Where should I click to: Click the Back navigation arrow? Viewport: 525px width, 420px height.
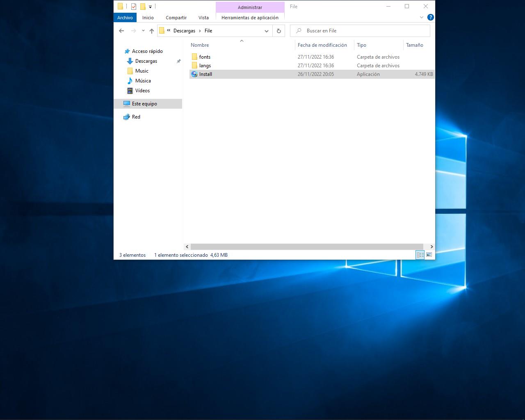click(x=121, y=31)
